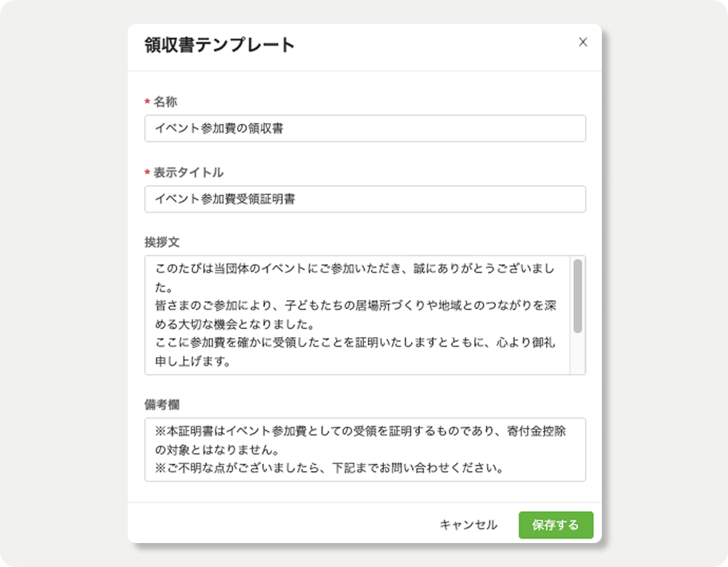This screenshot has width=728, height=567.
Task: Click the text イベント参加費受領証明書
Action: click(225, 199)
